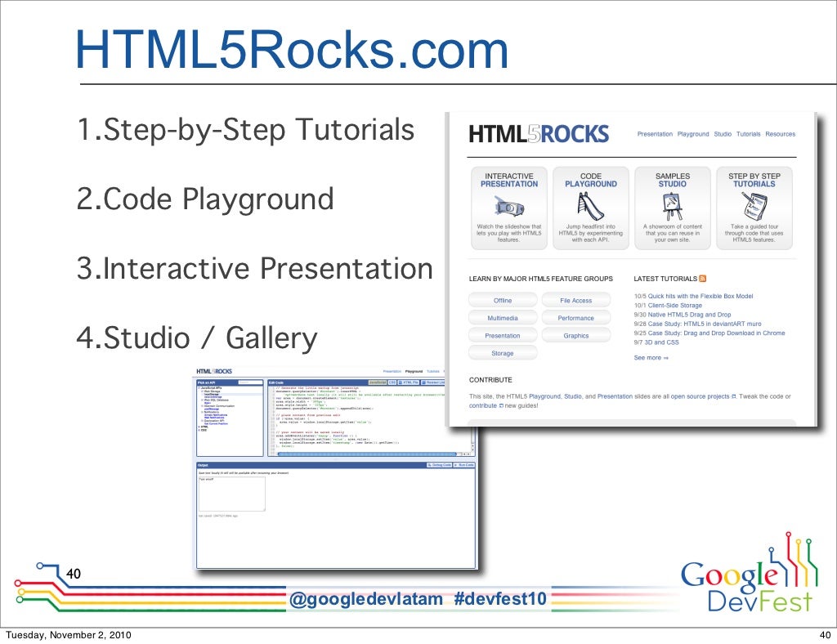The width and height of the screenshot is (837, 644).
Task: Click the slide title 'HTML5Rocks.com'
Action: pos(292,50)
